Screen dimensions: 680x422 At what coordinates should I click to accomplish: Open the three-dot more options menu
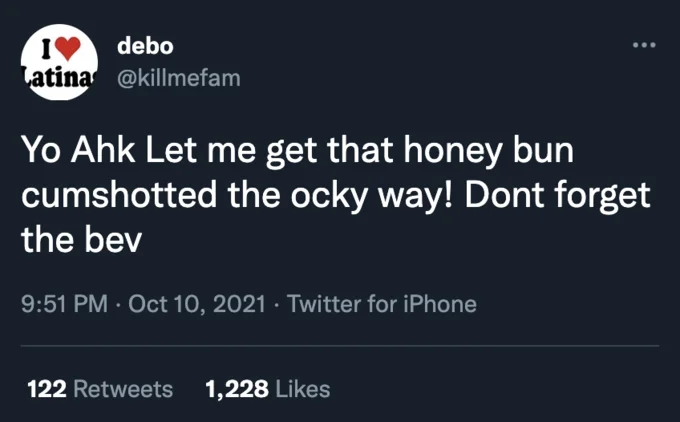point(644,45)
